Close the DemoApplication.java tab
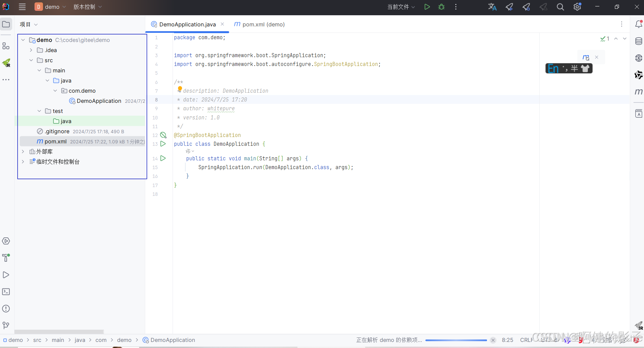The height and width of the screenshot is (348, 644). 222,24
